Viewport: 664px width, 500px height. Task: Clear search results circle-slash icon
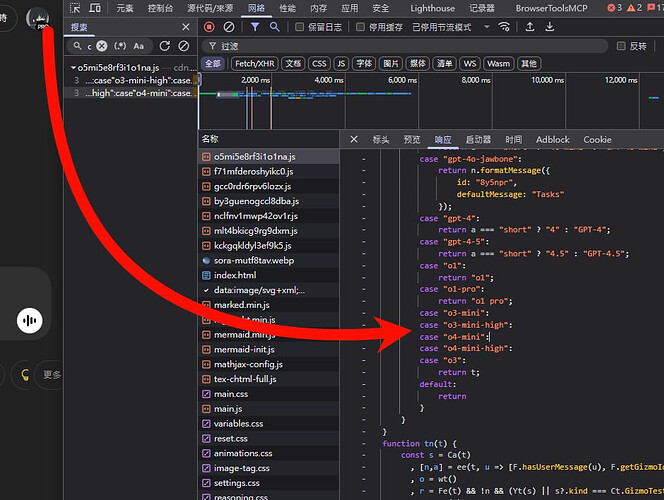[x=183, y=46]
